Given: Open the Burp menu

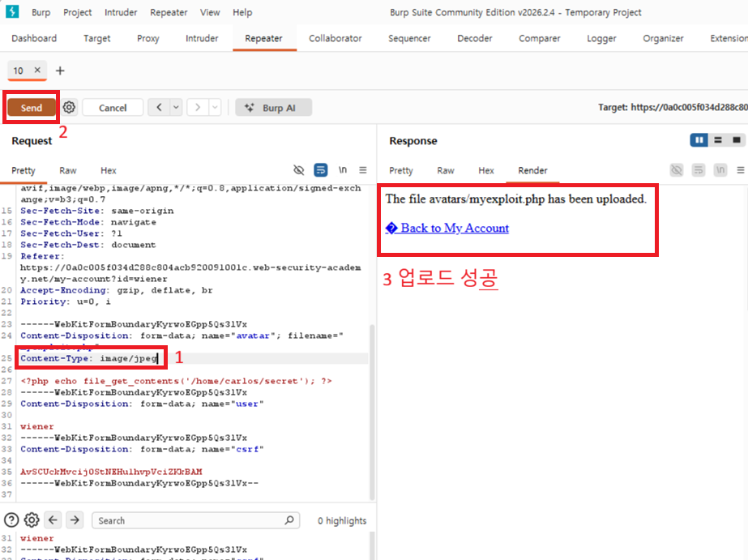Looking at the screenshot, I should pos(41,12).
